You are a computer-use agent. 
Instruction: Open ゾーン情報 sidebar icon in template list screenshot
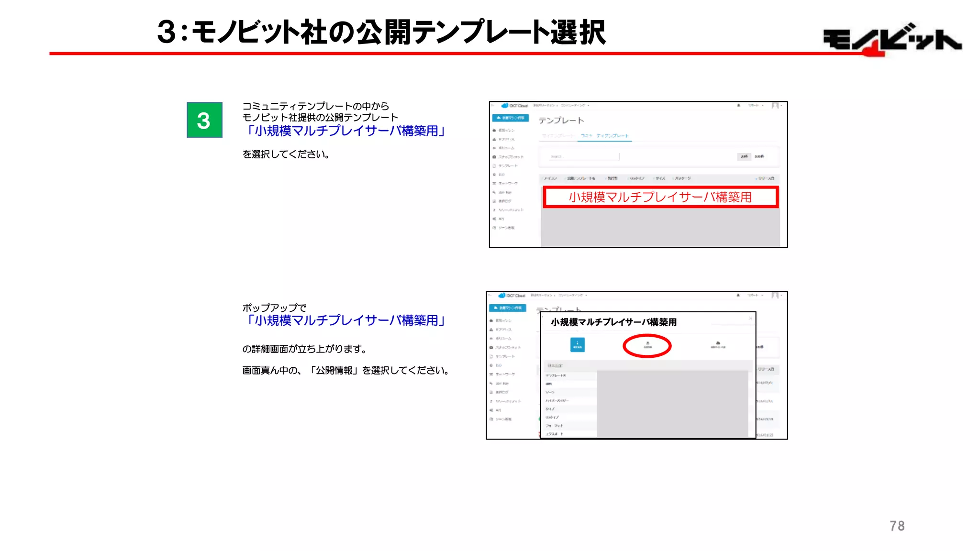[x=494, y=228]
